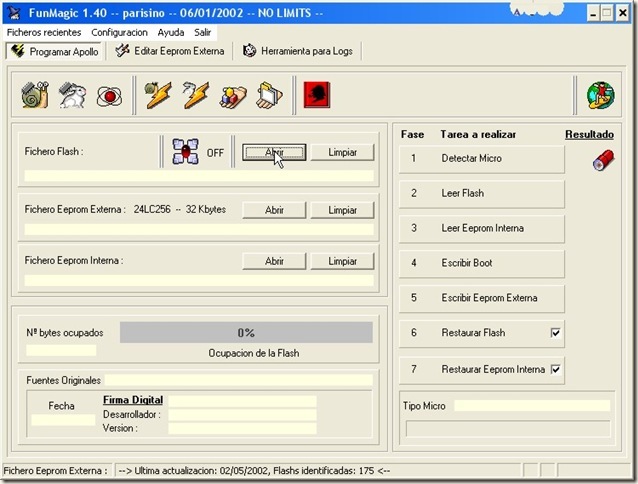Click Abrir for Fichero Flash
The image size is (638, 484).
point(274,153)
